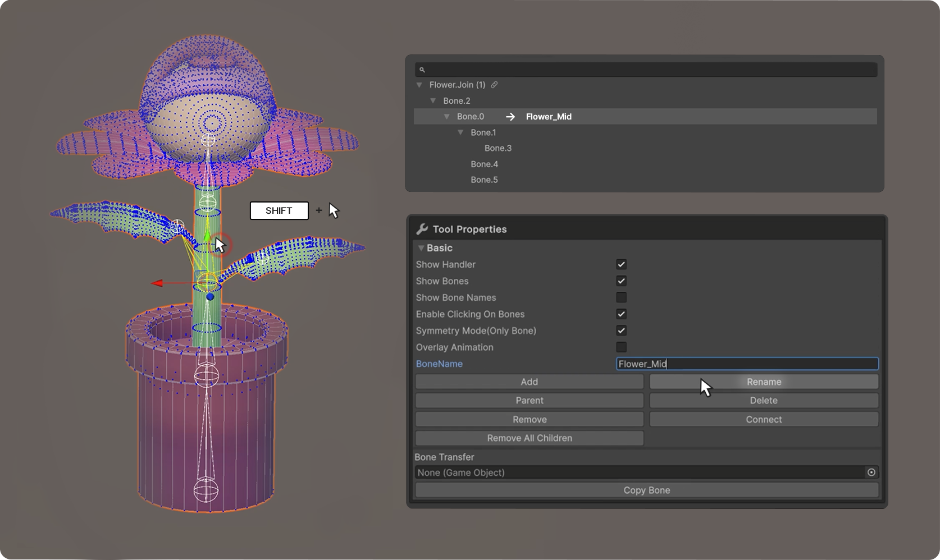This screenshot has height=560, width=940.
Task: Collapse the Bone.2 tree node
Action: 433,101
